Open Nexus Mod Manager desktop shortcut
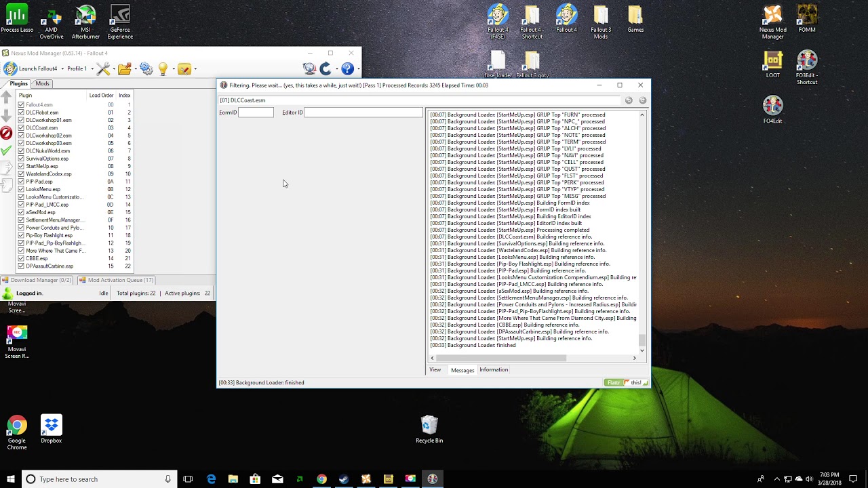This screenshot has width=868, height=488. click(772, 22)
